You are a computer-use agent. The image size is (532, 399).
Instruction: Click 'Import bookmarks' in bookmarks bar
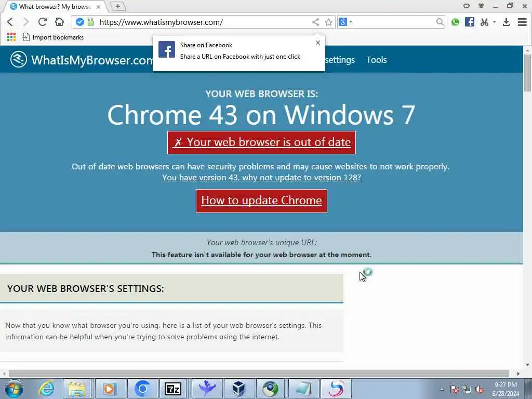coord(53,37)
